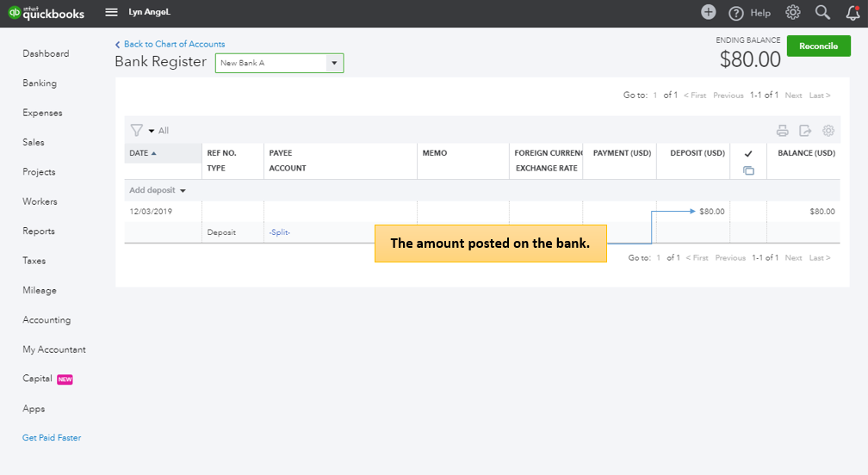Viewport: 868px width, 475px height.
Task: Click the filter funnel icon
Action: pos(136,131)
